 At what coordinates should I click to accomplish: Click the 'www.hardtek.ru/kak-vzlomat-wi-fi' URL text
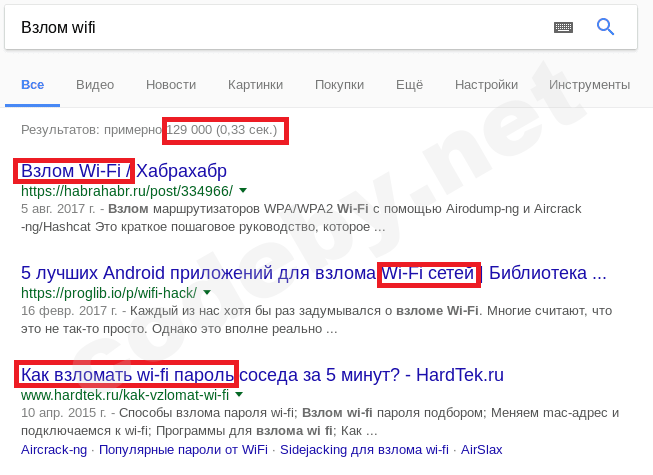[x=125, y=395]
